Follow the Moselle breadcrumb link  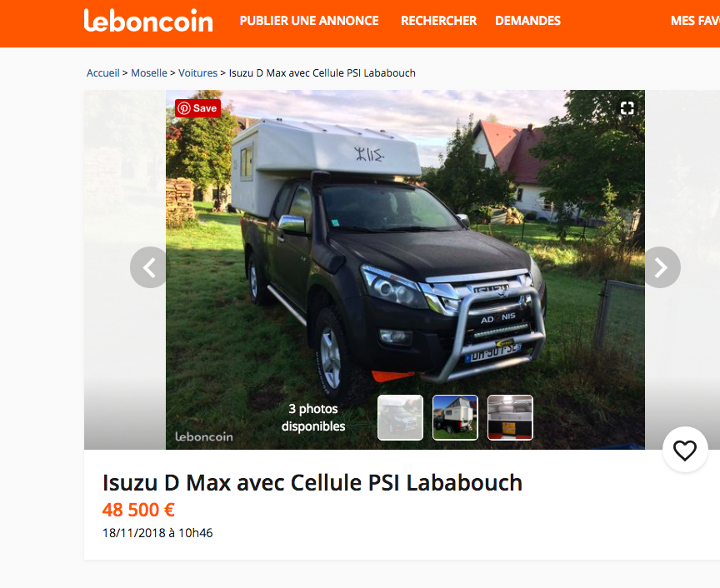(x=149, y=73)
